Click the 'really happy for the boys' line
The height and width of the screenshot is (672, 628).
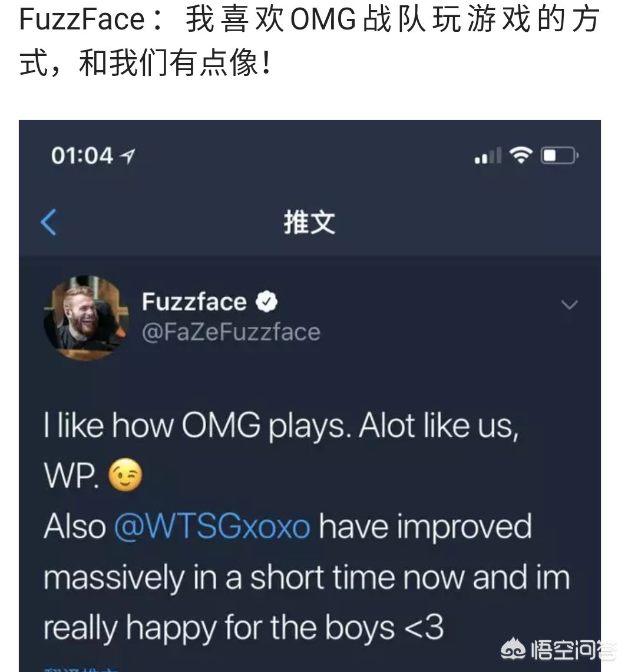[243, 628]
